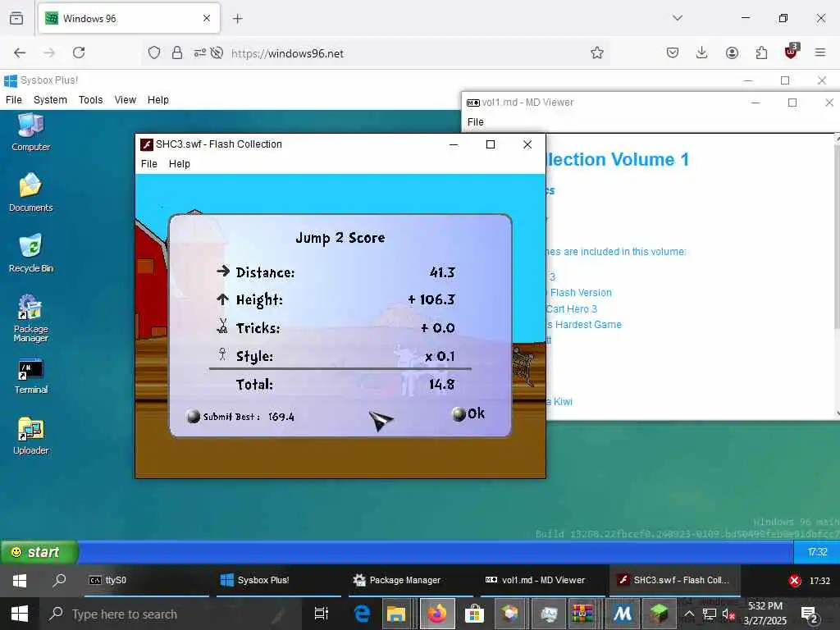
Task: Open the Tools menu in Sysbox Plus
Action: pos(90,99)
